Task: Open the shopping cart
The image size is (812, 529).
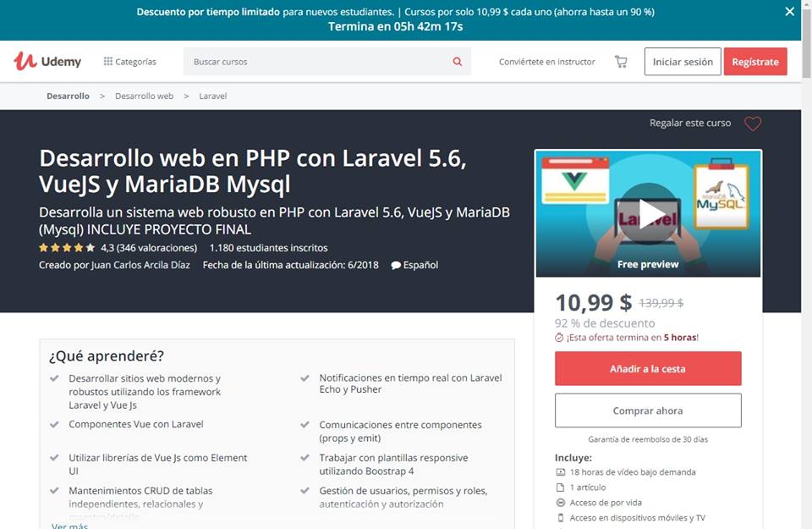Action: 621,61
